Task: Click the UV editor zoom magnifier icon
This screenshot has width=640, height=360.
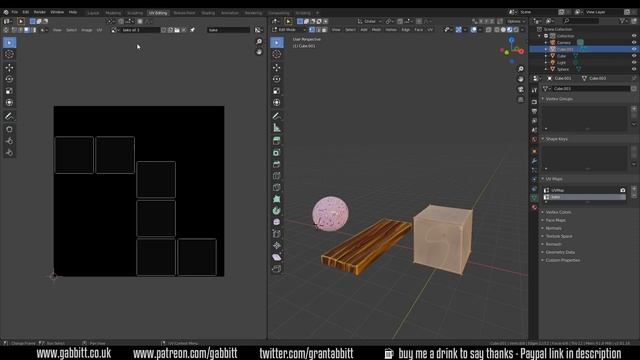Action: pyautogui.click(x=259, y=42)
